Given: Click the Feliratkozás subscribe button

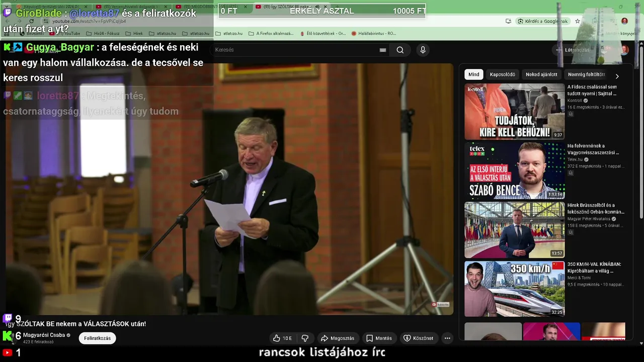Looking at the screenshot, I should click(x=97, y=338).
